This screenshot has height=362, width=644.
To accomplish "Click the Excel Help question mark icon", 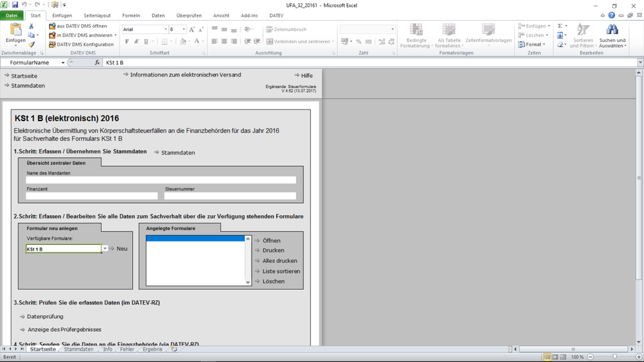I will coord(612,15).
